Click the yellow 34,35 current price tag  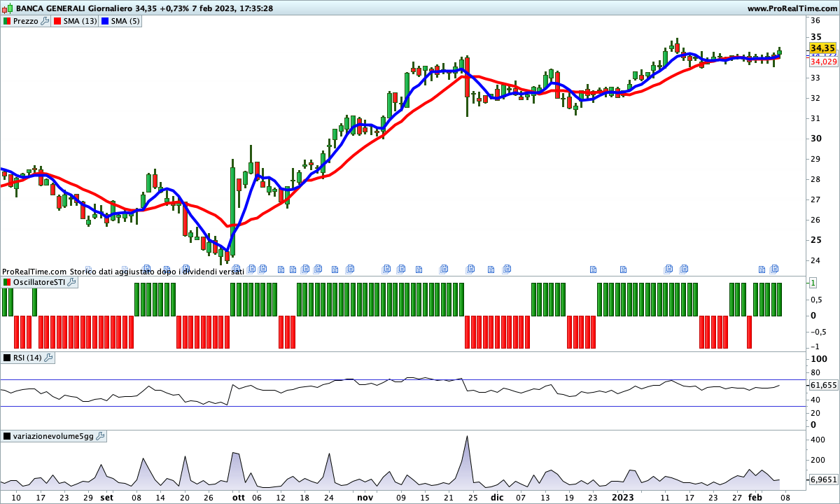click(x=822, y=48)
